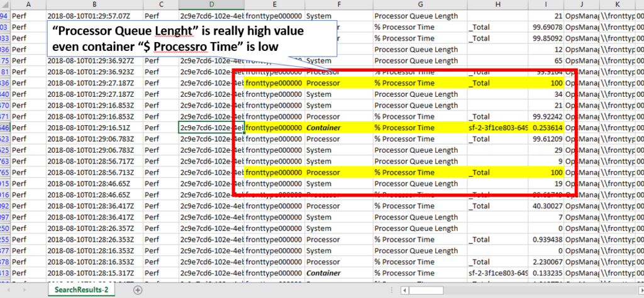Select timestamp cell 2018-08-10T01:29:16.51Z
Image resolution: width=644 pixels, height=298 pixels.
pyautogui.click(x=95, y=128)
